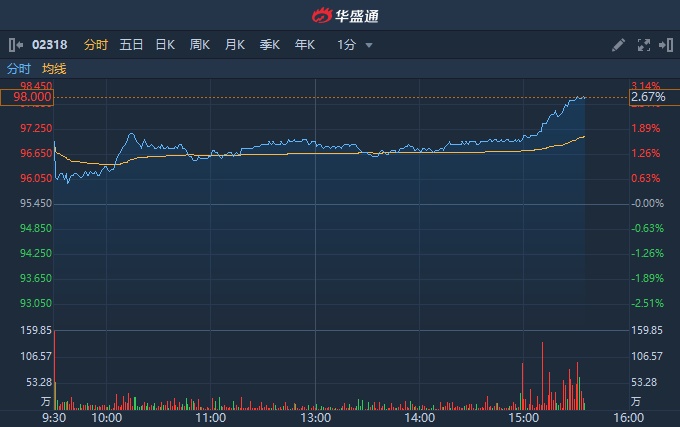The image size is (680, 427).
Task: Click the fullscreen expand icon
Action: tap(643, 45)
